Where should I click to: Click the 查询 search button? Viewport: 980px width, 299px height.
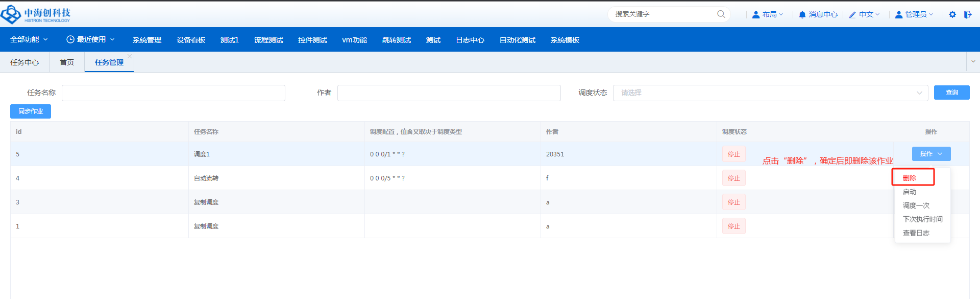click(x=951, y=93)
